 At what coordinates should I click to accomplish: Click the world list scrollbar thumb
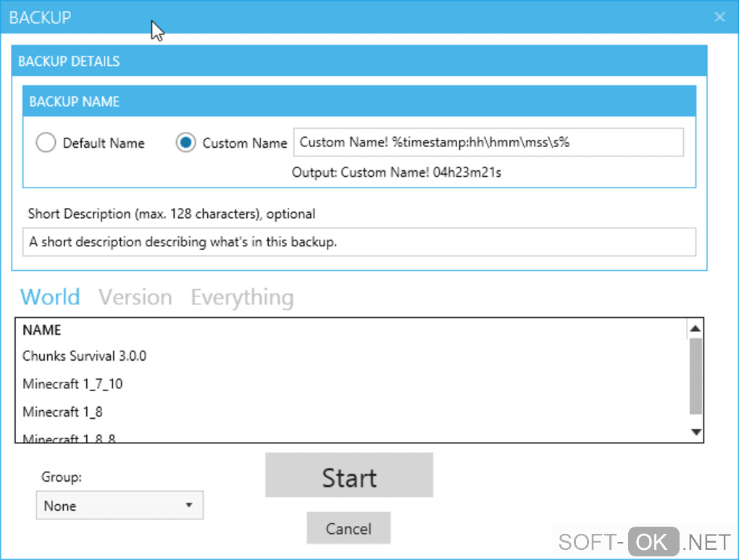(696, 375)
